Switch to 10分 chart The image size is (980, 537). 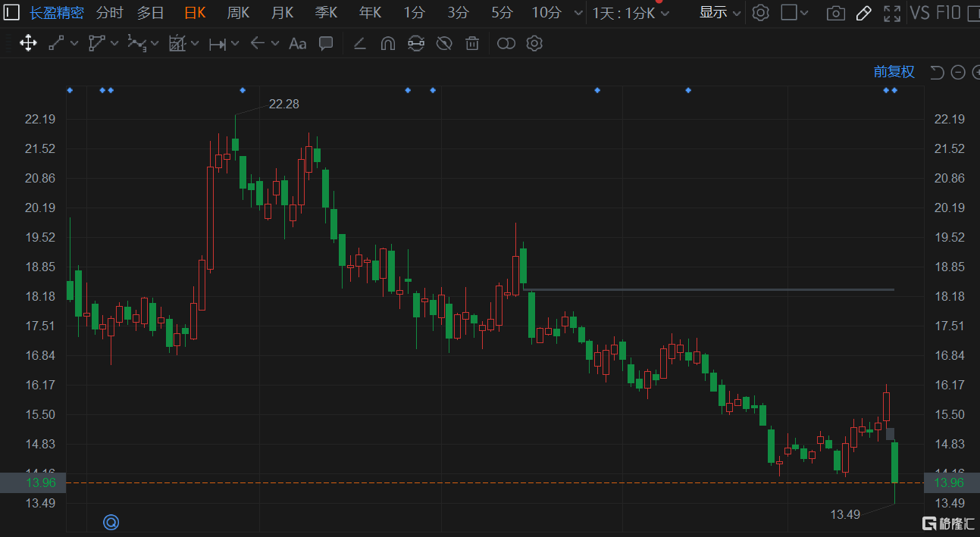pyautogui.click(x=546, y=12)
